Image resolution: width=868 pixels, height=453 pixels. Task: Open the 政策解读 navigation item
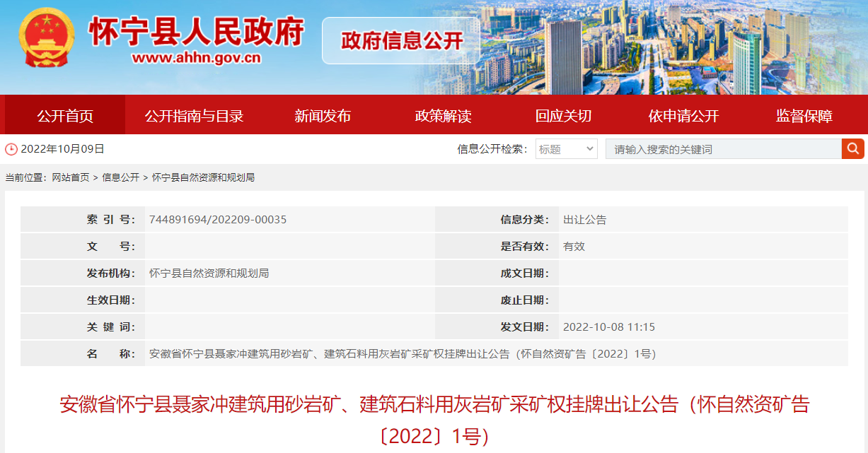(x=443, y=116)
